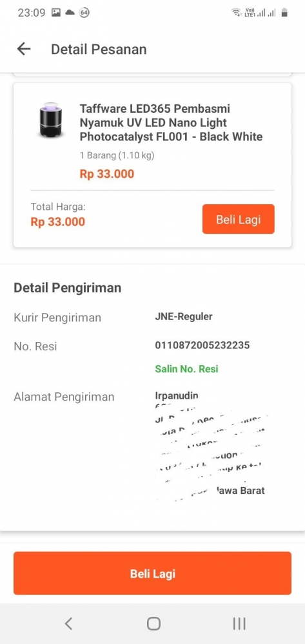Tap the Android home navigation icon
This screenshot has height=644, width=305.
click(153, 623)
